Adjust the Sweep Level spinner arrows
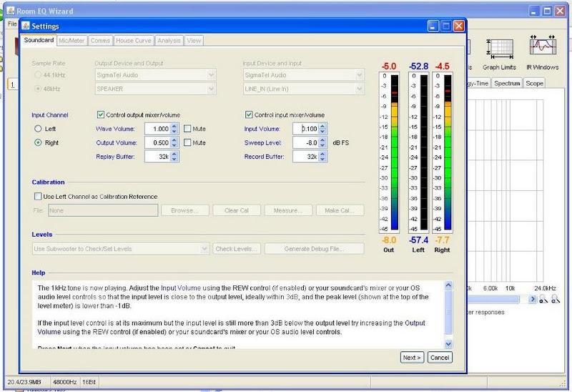This screenshot has width=572, height=392. (x=322, y=142)
